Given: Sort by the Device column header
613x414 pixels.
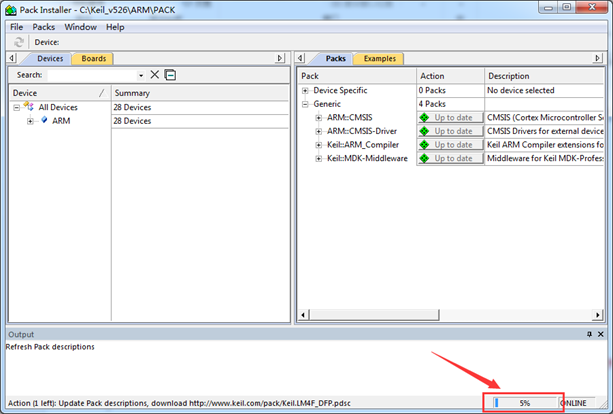Looking at the screenshot, I should (60, 93).
